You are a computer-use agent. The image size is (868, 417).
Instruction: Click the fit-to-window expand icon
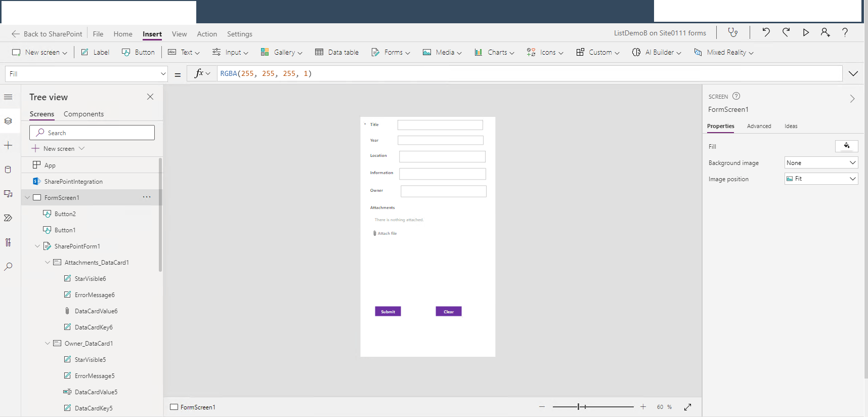point(688,407)
